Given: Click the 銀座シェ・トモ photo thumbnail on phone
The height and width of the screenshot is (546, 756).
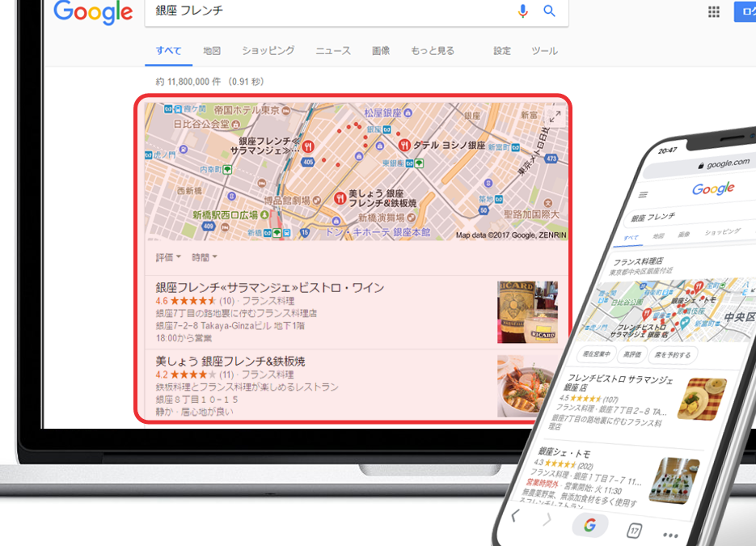Looking at the screenshot, I should (674, 480).
